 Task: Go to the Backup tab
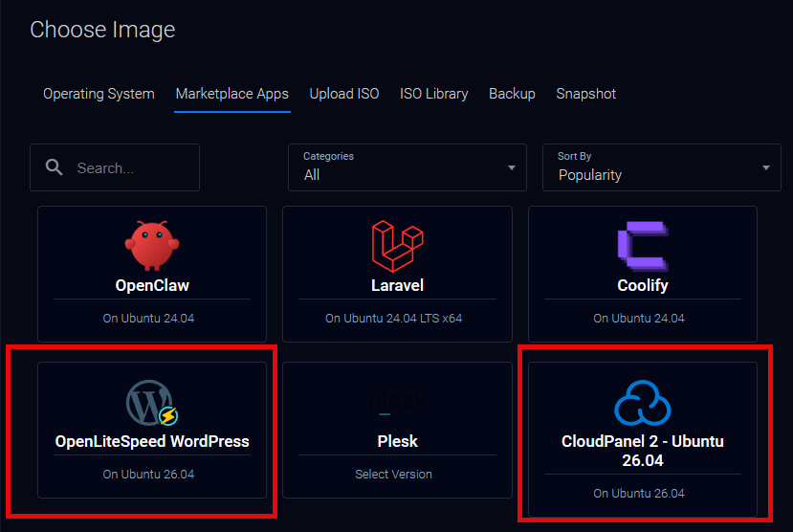(x=512, y=94)
